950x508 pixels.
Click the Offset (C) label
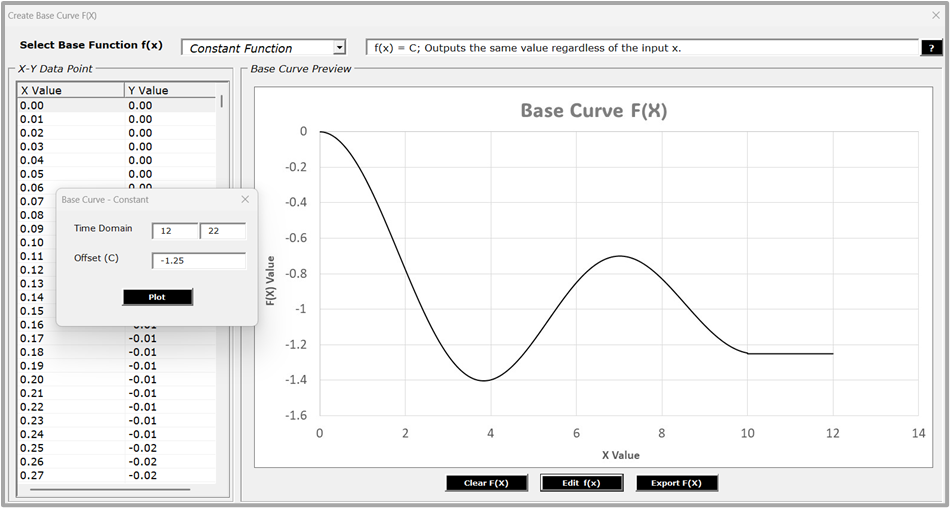tap(96, 258)
